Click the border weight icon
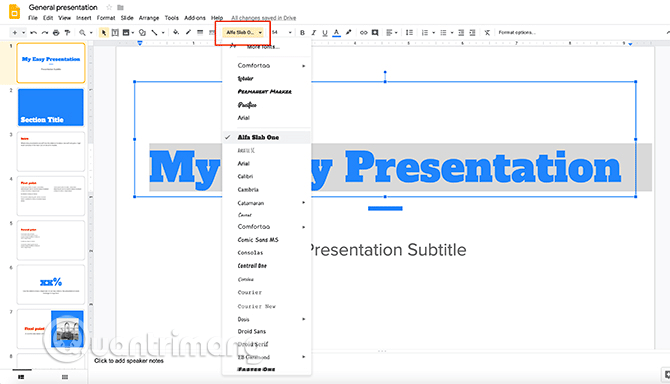Image resolution: width=670 pixels, height=384 pixels. tap(200, 32)
